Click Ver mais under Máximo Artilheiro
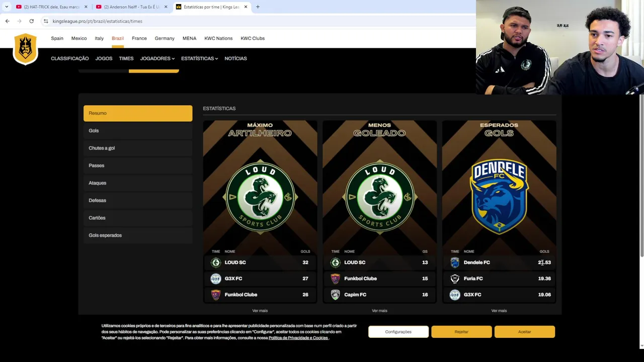This screenshot has height=362, width=644. point(260,311)
